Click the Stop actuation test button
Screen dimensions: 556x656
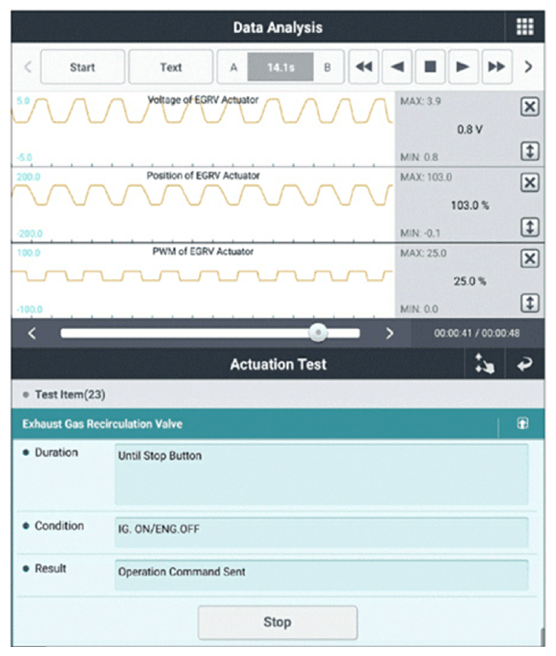(278, 622)
